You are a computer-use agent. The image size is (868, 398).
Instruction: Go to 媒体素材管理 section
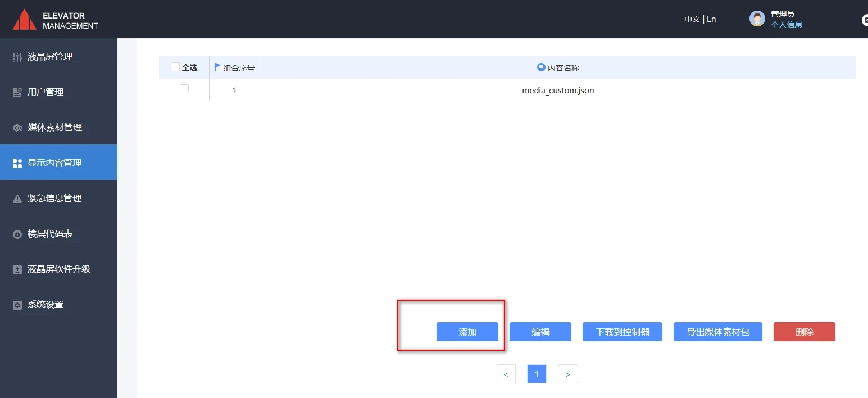(x=58, y=128)
